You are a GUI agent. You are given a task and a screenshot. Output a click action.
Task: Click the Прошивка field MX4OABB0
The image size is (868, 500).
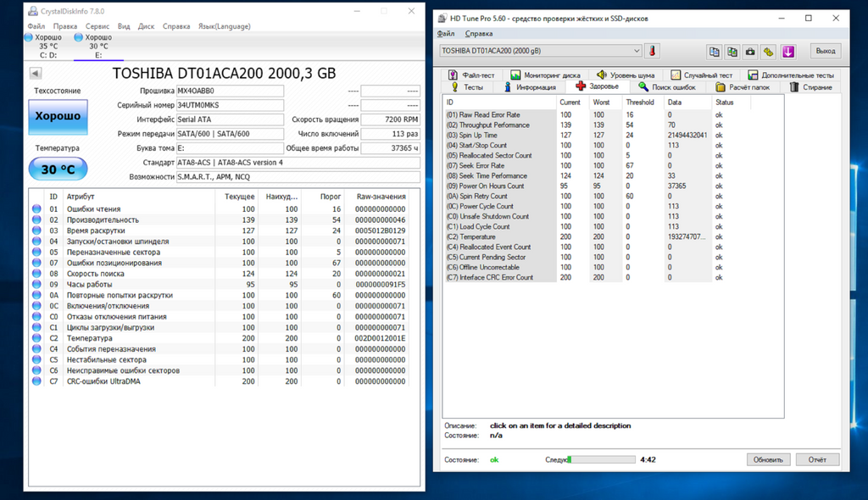click(x=230, y=91)
